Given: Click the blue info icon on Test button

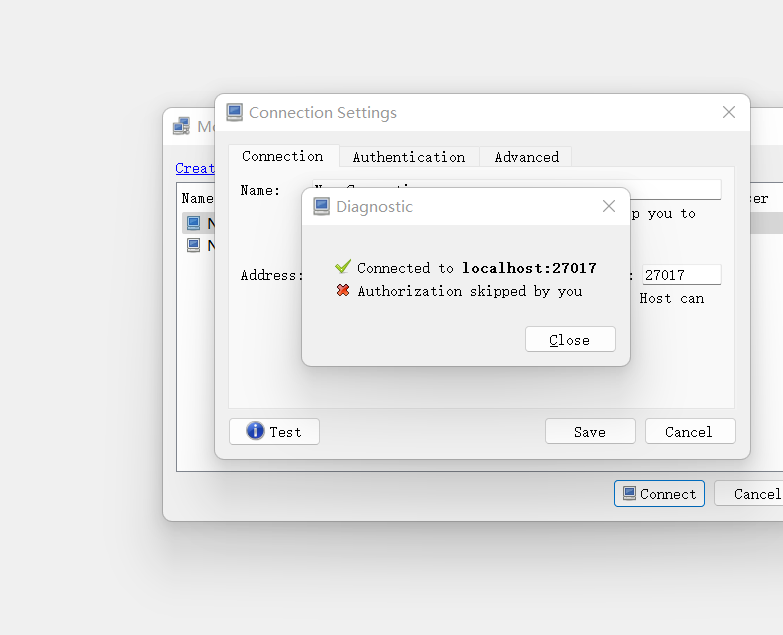Looking at the screenshot, I should click(x=255, y=431).
